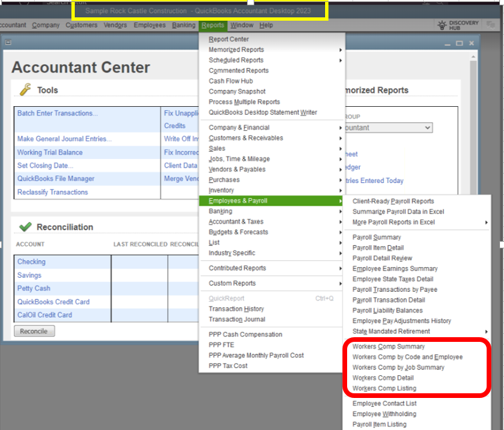Choose Cash Flow Hub from menu
Screen dimensions: 504x430
pos(231,81)
